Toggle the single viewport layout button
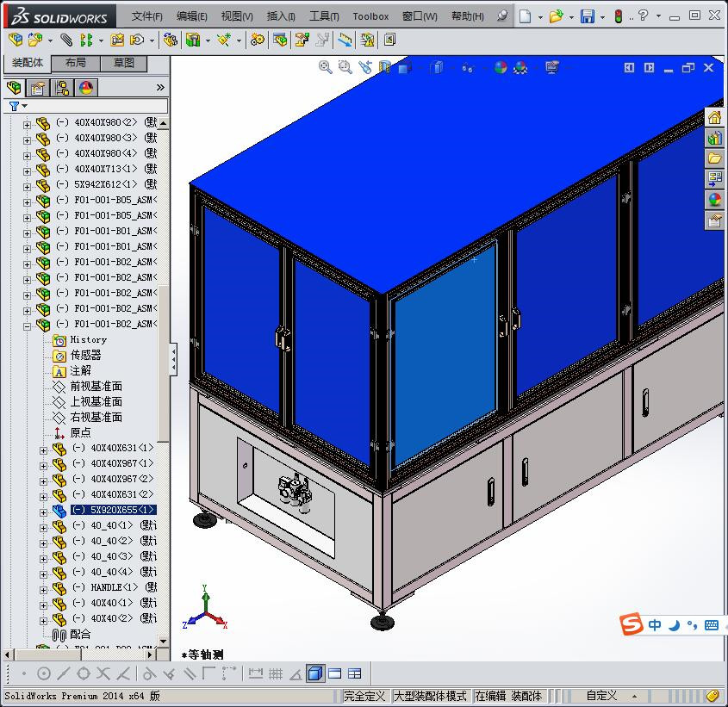This screenshot has height=707, width=728. [x=335, y=673]
